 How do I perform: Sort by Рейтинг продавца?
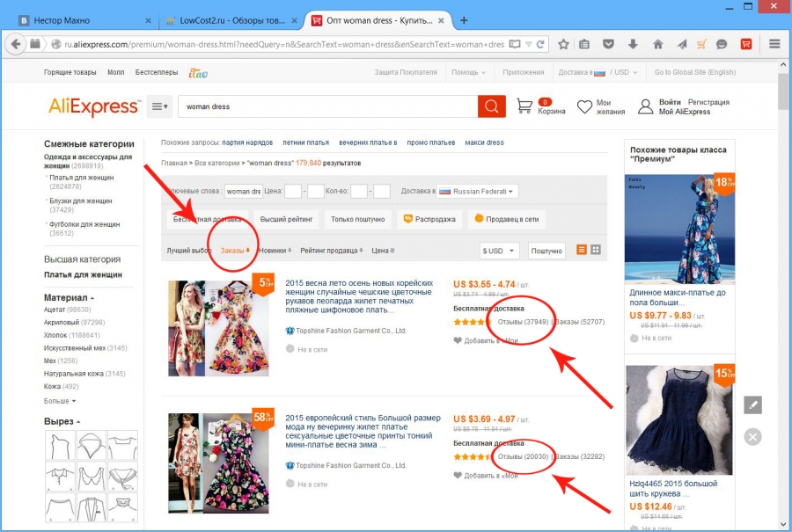[x=332, y=251]
